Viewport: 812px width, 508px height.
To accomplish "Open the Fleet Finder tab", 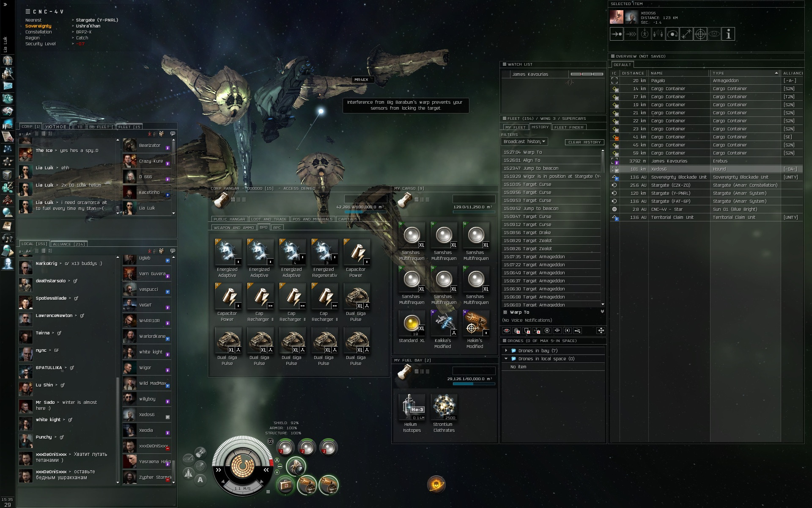I will pyautogui.click(x=569, y=127).
